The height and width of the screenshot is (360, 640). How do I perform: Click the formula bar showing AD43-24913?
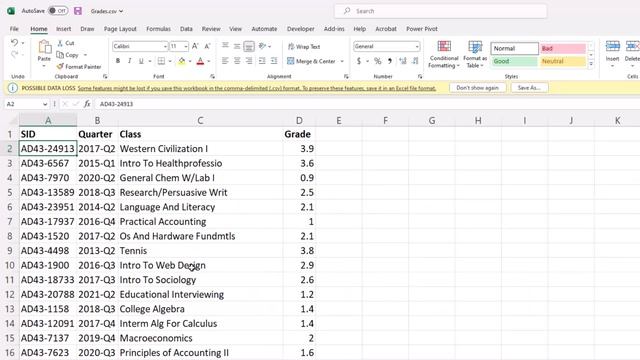point(367,104)
